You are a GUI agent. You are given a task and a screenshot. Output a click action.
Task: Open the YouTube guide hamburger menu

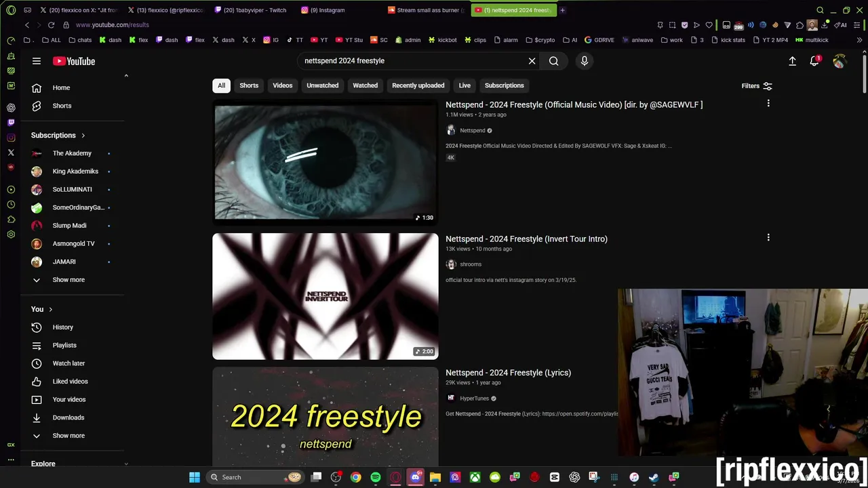[37, 61]
